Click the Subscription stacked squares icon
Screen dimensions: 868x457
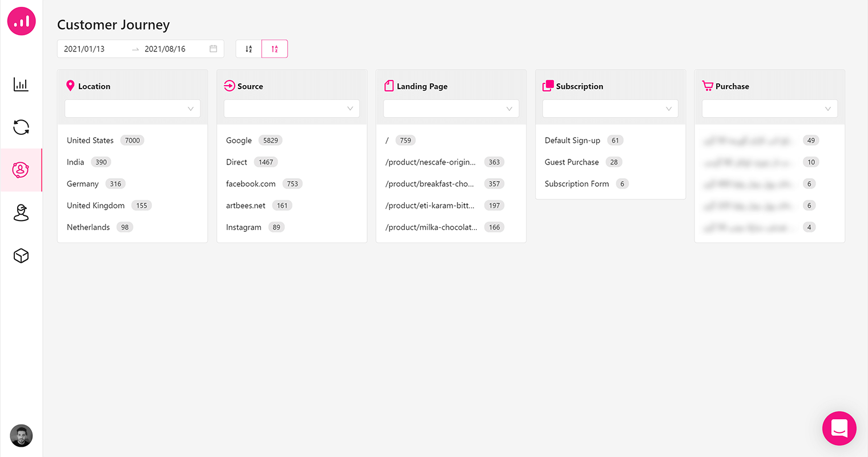point(548,86)
